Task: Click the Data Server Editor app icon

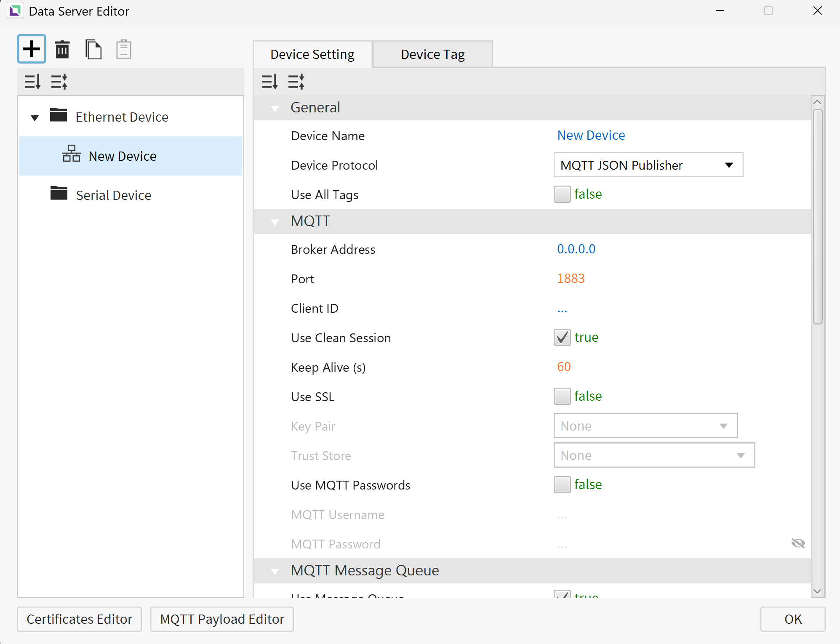Action: pyautogui.click(x=15, y=11)
